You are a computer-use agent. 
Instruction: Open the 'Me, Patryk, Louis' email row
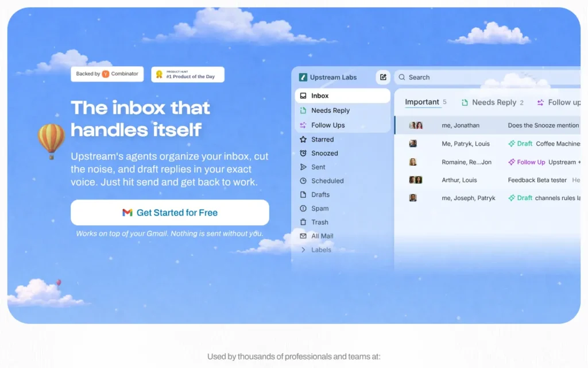click(488, 143)
